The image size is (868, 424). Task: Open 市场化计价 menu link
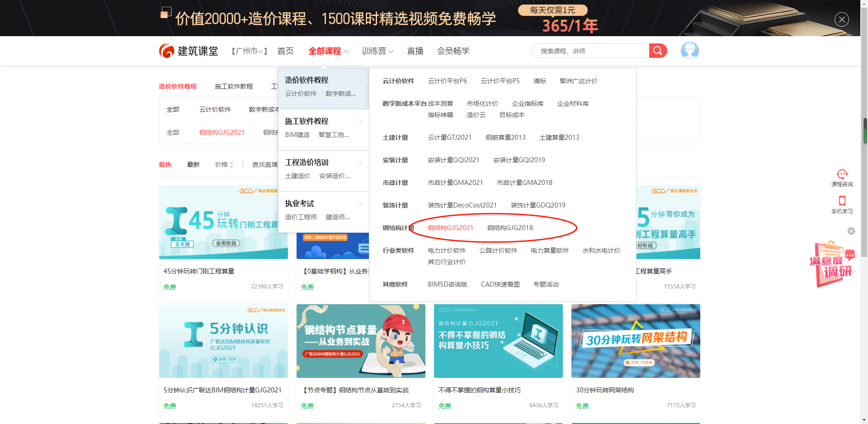pos(482,104)
